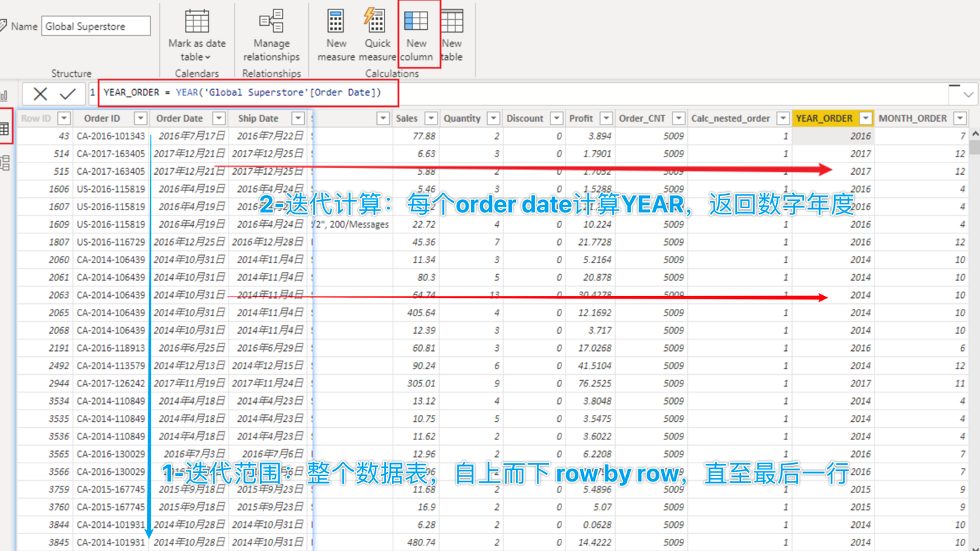The image size is (980, 551).
Task: Click Order ID cell CA-2017-126242
Action: point(111,384)
